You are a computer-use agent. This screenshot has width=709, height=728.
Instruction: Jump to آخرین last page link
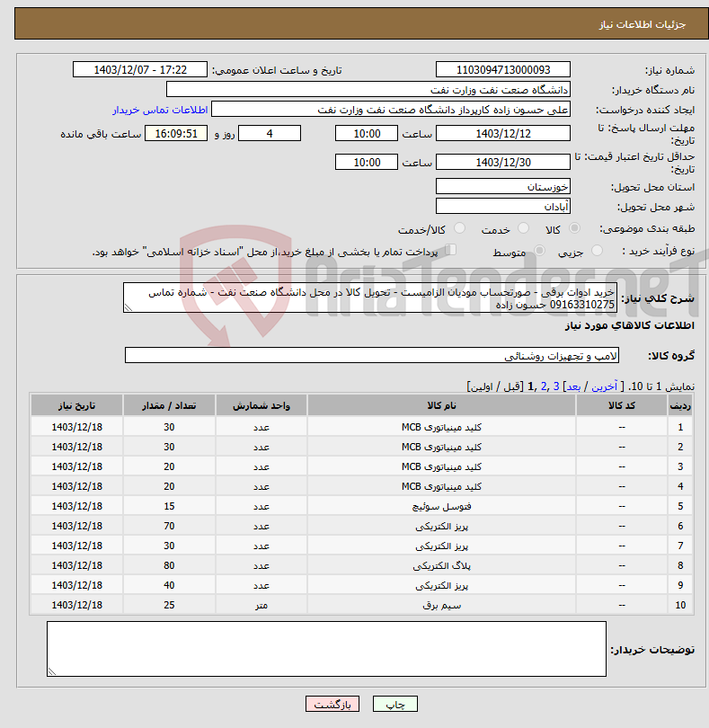click(x=604, y=386)
